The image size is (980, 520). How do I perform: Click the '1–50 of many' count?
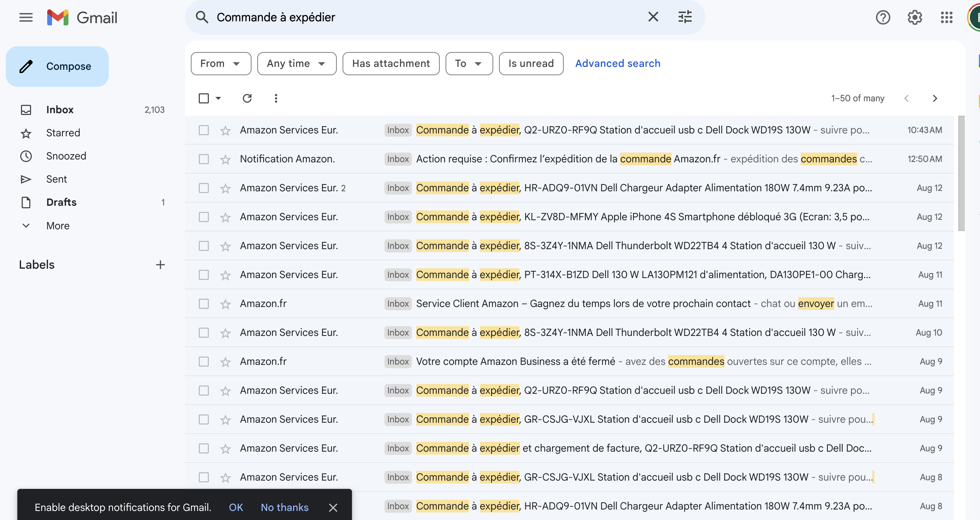(857, 98)
